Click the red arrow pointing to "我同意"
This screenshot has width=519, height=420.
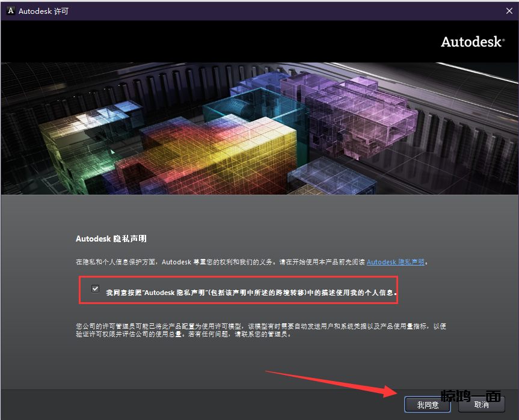tap(331, 385)
